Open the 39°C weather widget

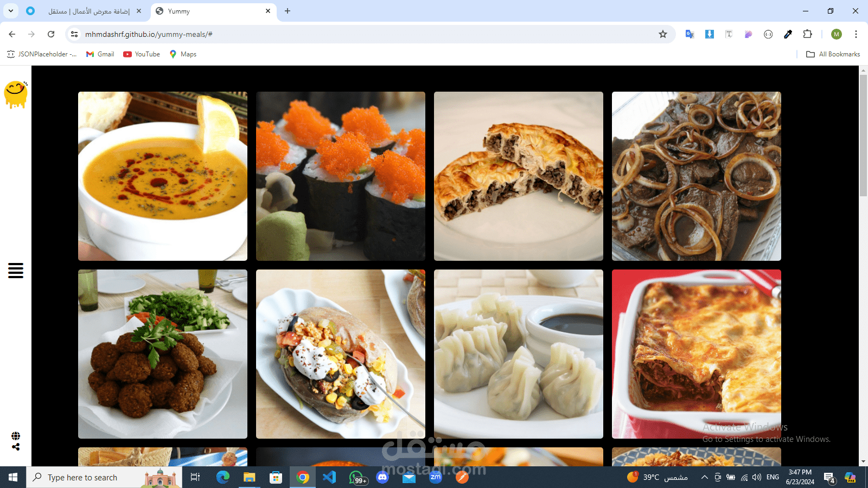point(658,477)
